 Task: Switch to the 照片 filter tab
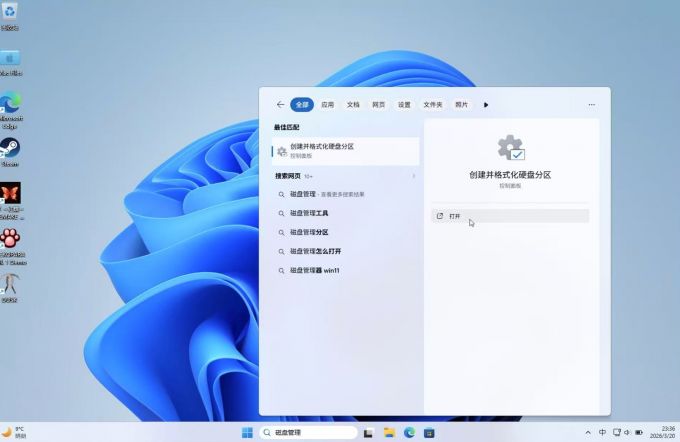coord(461,105)
